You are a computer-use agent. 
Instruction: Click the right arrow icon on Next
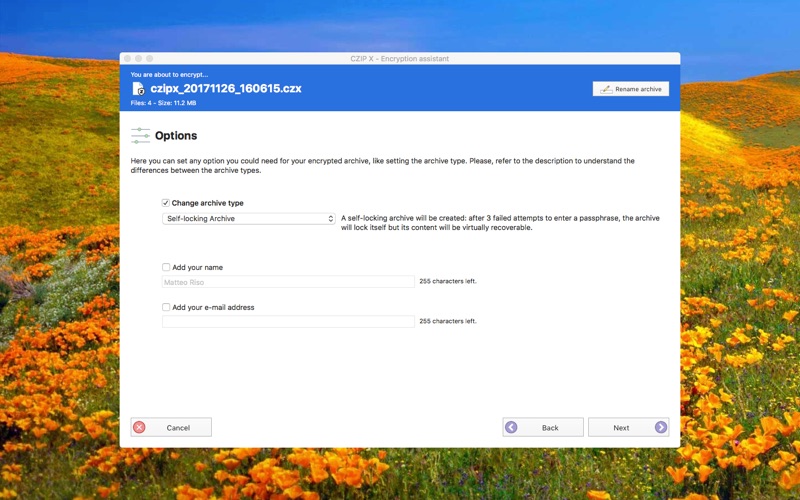(x=661, y=428)
